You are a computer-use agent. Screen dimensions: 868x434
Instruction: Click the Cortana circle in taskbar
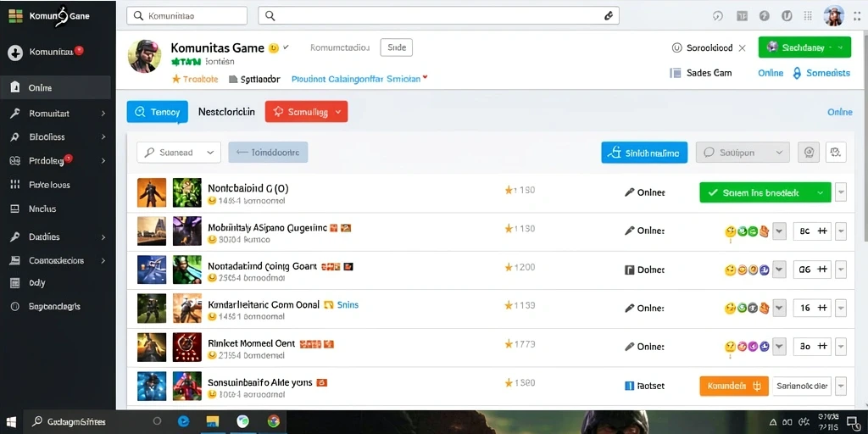[x=157, y=422]
